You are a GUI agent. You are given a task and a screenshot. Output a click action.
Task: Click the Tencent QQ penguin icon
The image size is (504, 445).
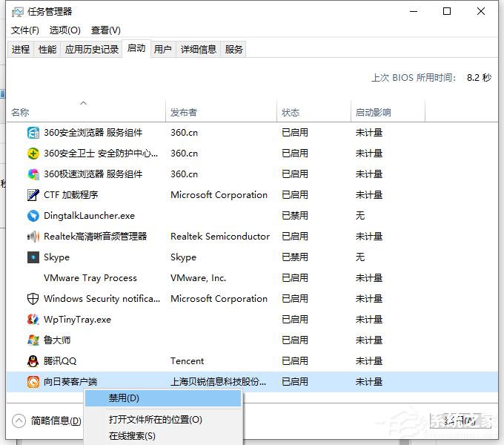pos(33,361)
